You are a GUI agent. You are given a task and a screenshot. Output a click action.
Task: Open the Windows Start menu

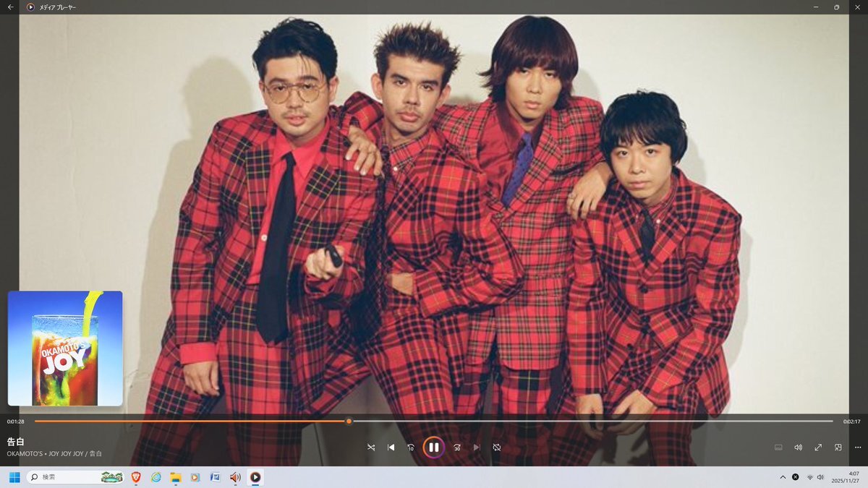14,477
